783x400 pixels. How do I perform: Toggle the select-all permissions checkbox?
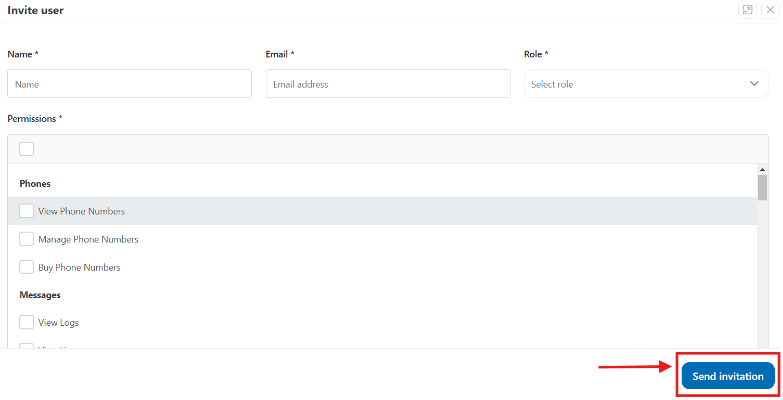tap(26, 149)
